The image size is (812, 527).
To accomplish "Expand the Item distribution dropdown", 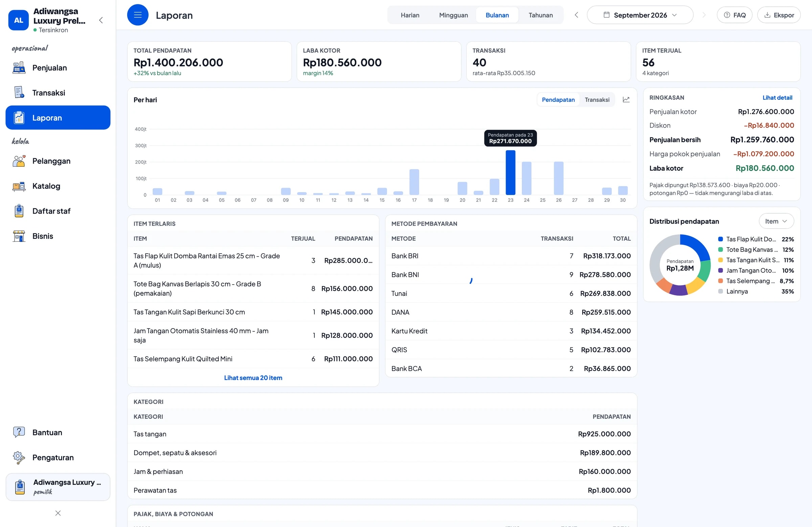I will [776, 221].
